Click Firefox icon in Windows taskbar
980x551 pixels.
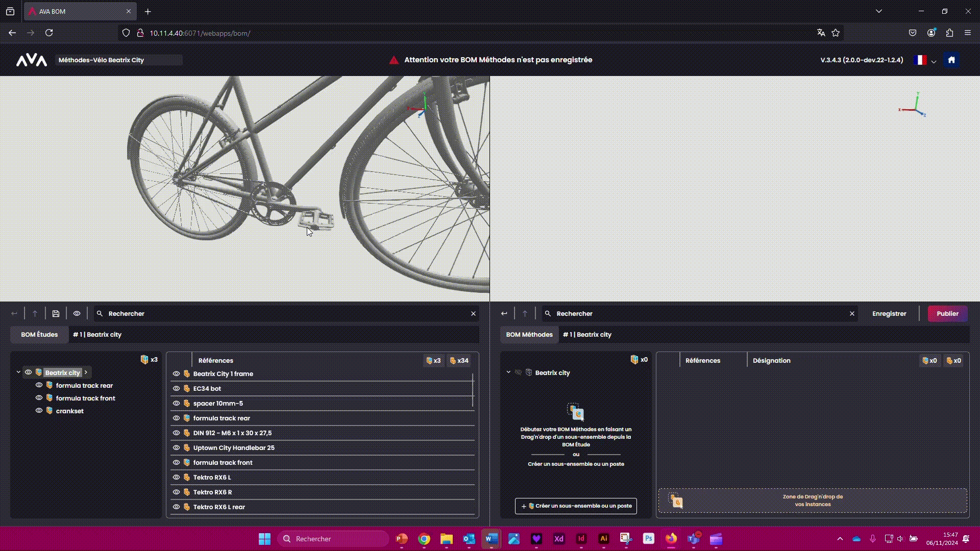[671, 539]
